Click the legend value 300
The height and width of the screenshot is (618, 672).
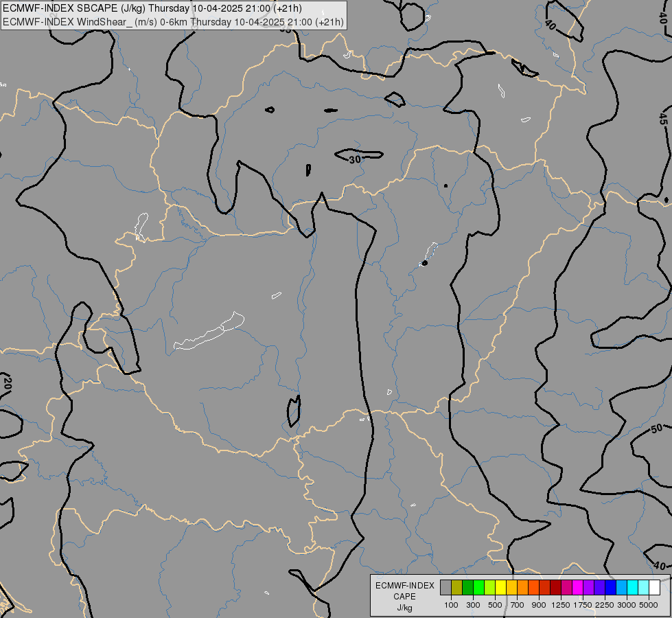pyautogui.click(x=473, y=605)
